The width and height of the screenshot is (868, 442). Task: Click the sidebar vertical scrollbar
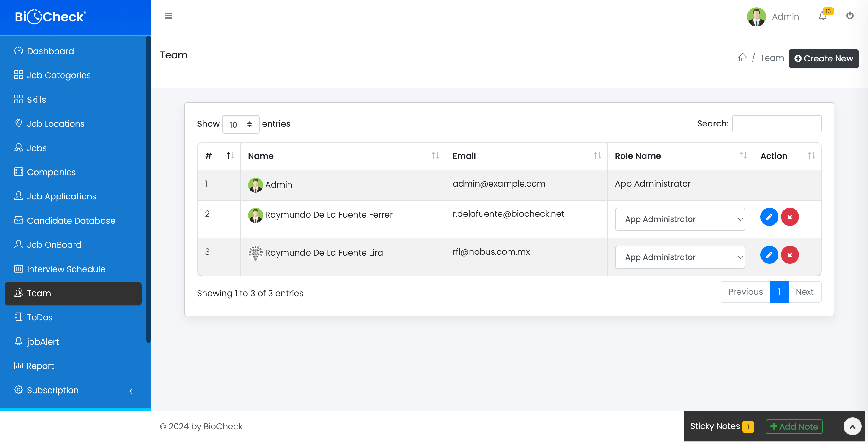(148, 189)
